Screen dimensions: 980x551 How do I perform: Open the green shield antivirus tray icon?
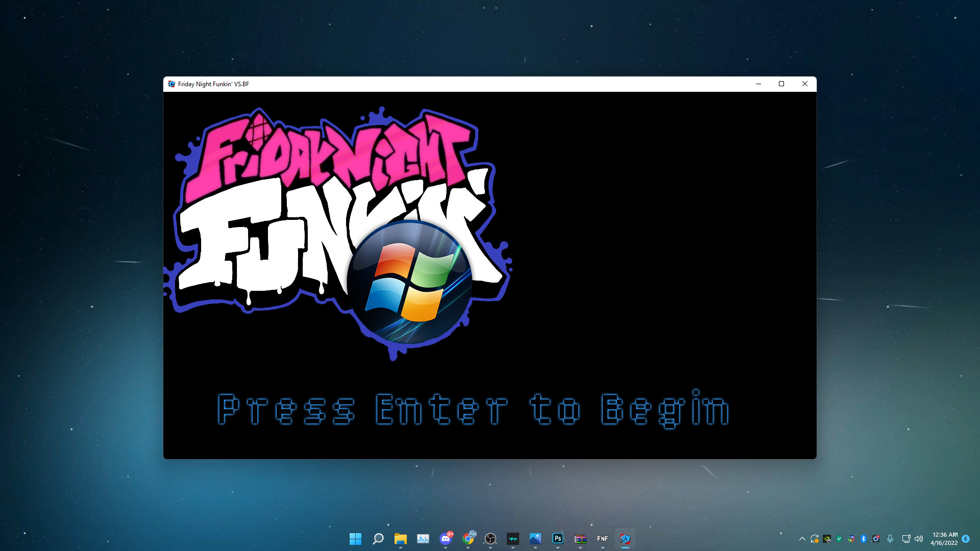839,539
